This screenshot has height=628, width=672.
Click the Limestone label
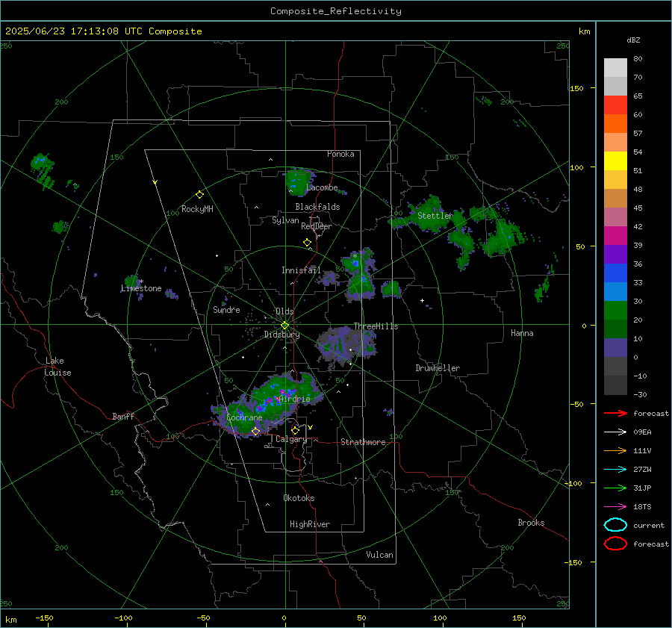pyautogui.click(x=141, y=288)
